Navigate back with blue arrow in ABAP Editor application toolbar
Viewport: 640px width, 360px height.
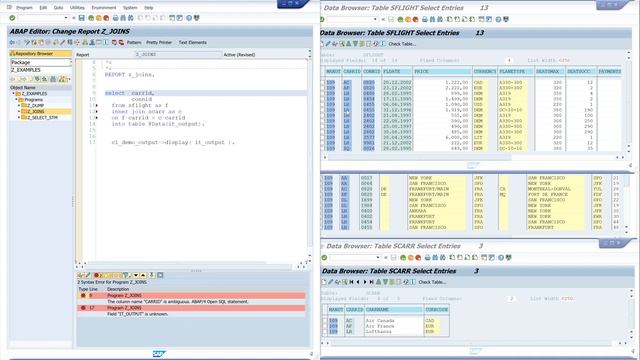[x=12, y=42]
